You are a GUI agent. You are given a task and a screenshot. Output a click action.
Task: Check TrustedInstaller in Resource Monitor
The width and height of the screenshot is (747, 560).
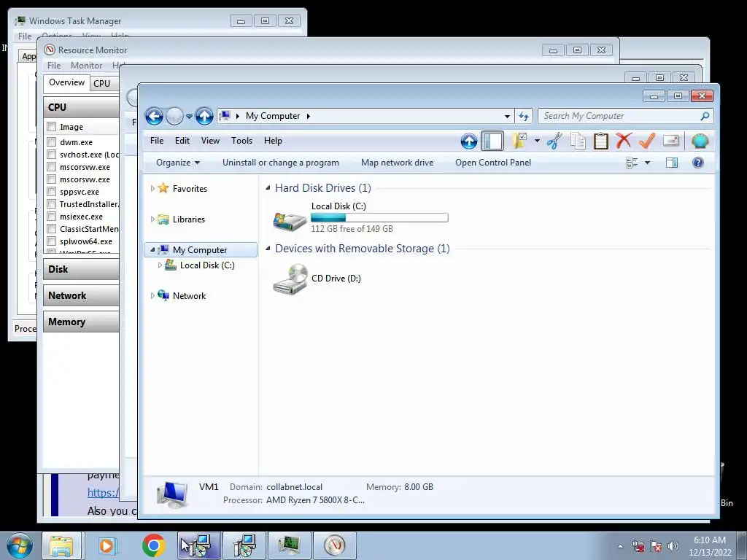pos(52,204)
